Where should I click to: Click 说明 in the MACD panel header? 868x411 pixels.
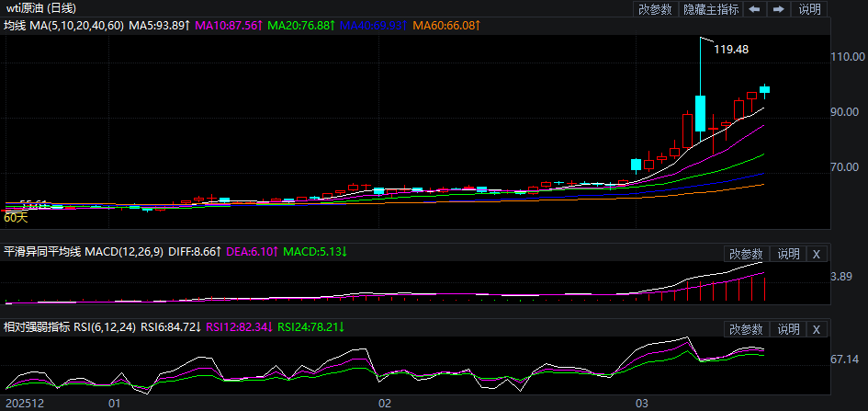click(788, 254)
